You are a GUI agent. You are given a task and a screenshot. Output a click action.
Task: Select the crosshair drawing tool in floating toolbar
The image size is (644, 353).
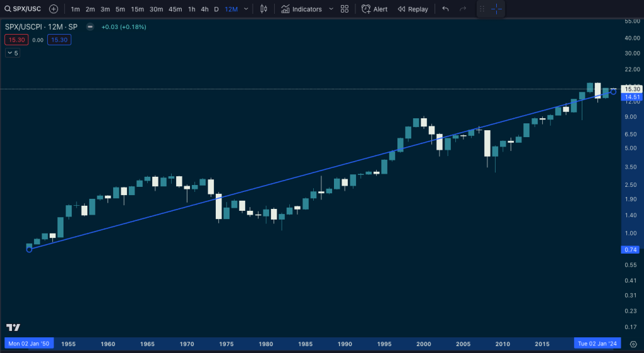pos(496,9)
